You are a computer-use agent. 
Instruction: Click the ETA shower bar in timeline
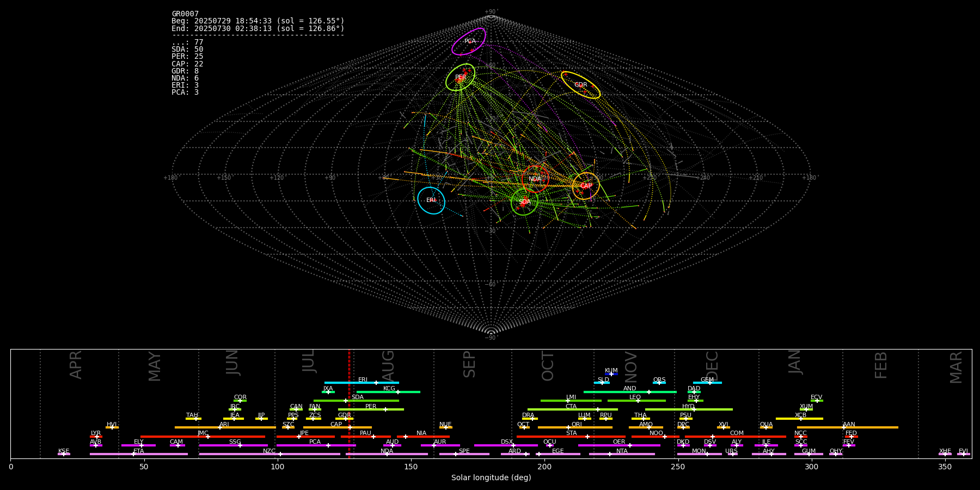139,454
